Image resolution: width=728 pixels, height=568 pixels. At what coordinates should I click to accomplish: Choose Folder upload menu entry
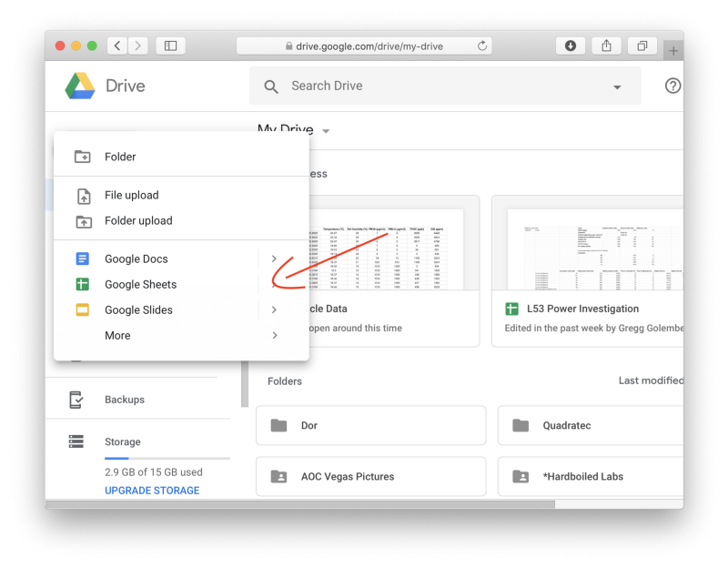tap(181, 220)
